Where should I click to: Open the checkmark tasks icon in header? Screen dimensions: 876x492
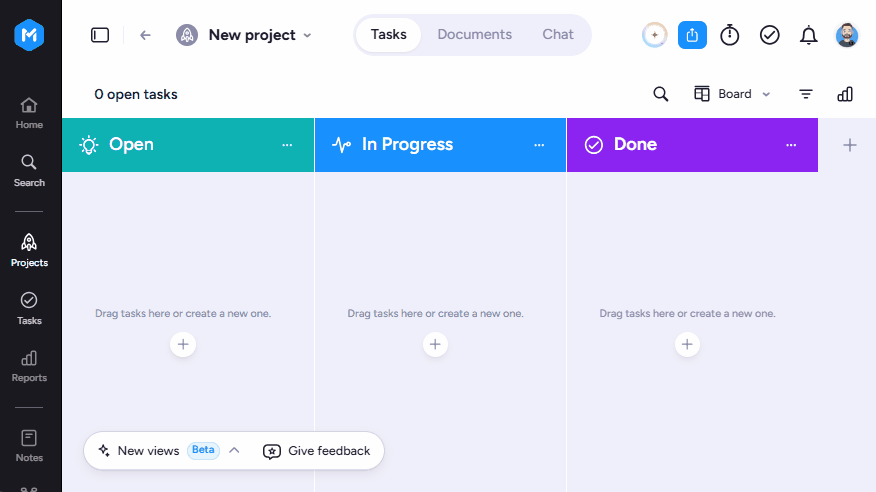[x=769, y=35]
